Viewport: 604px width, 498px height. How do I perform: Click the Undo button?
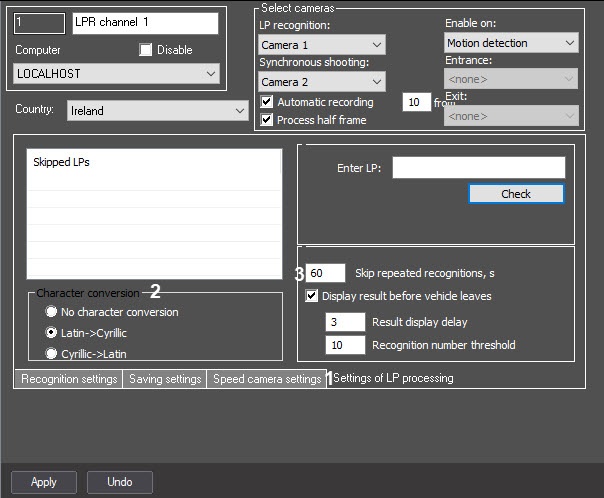(119, 482)
